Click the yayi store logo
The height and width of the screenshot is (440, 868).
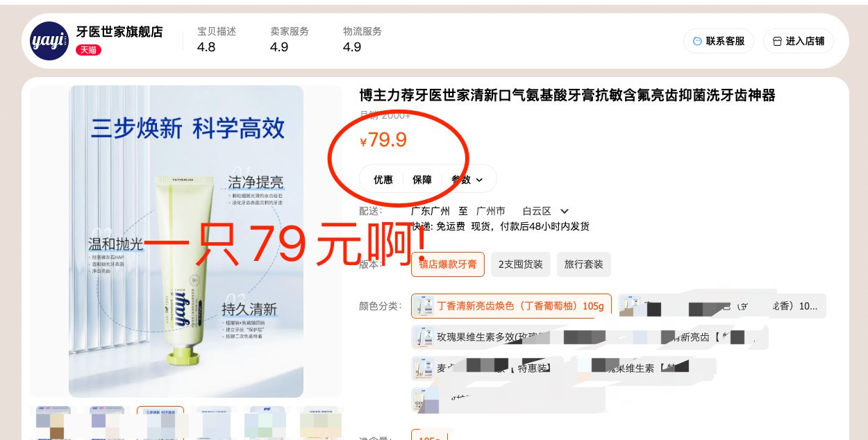49,41
